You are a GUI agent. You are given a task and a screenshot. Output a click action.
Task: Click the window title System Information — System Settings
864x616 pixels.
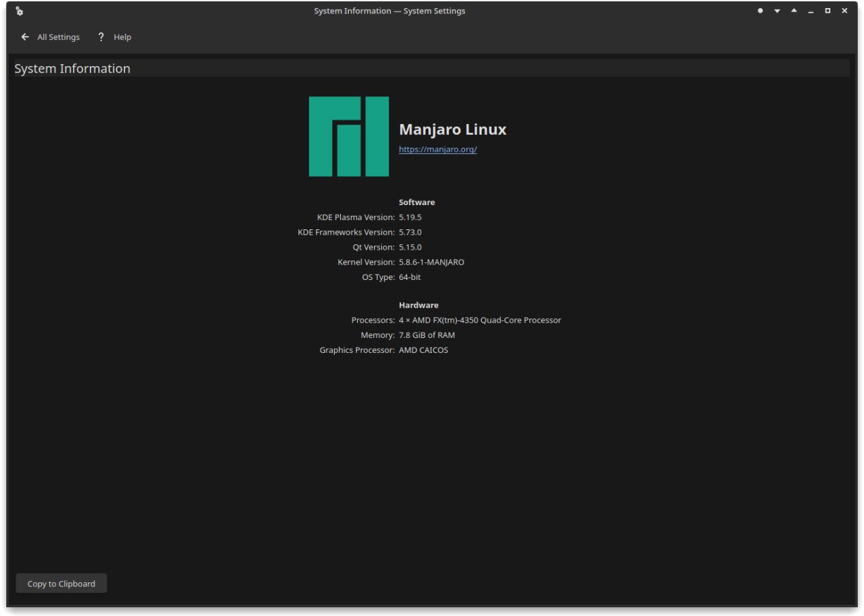pos(389,11)
